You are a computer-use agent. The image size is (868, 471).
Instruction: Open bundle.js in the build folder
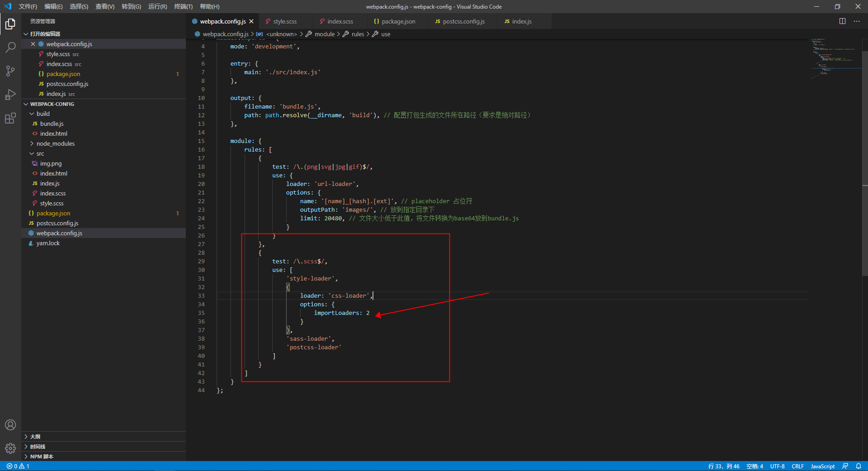[x=104, y=124]
